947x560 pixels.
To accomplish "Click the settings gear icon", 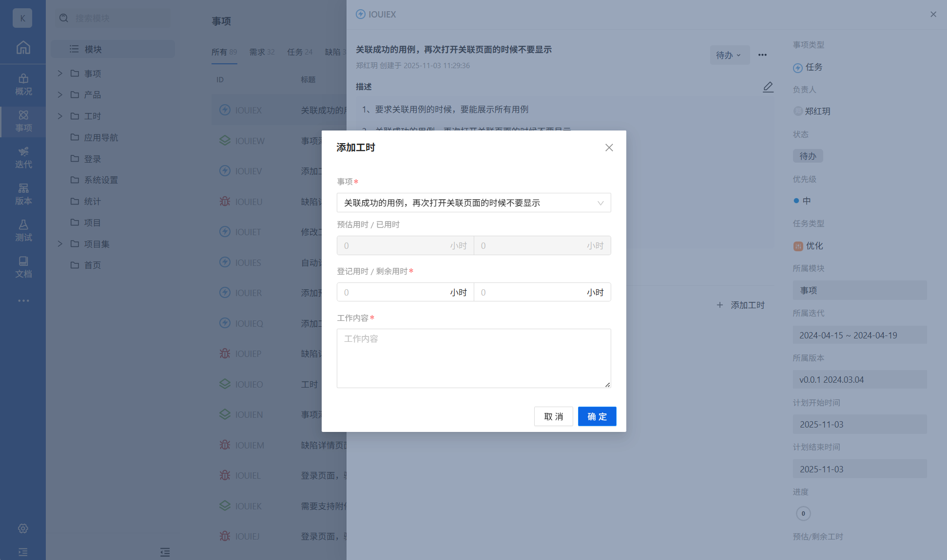I will tap(23, 528).
